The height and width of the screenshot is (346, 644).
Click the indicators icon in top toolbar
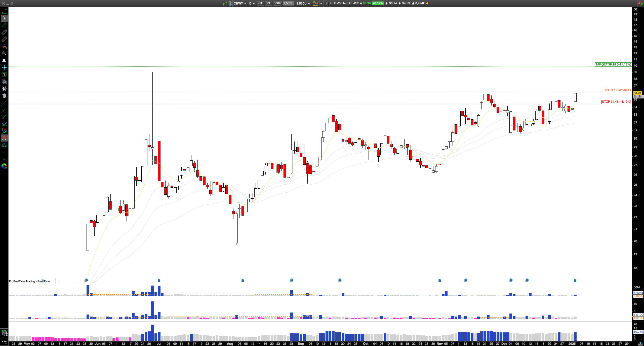[315, 3]
